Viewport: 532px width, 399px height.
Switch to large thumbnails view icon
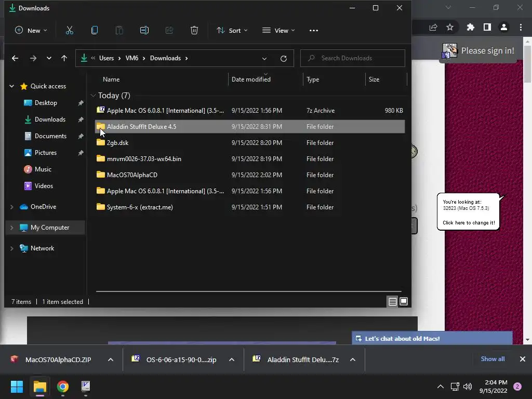[404, 301]
